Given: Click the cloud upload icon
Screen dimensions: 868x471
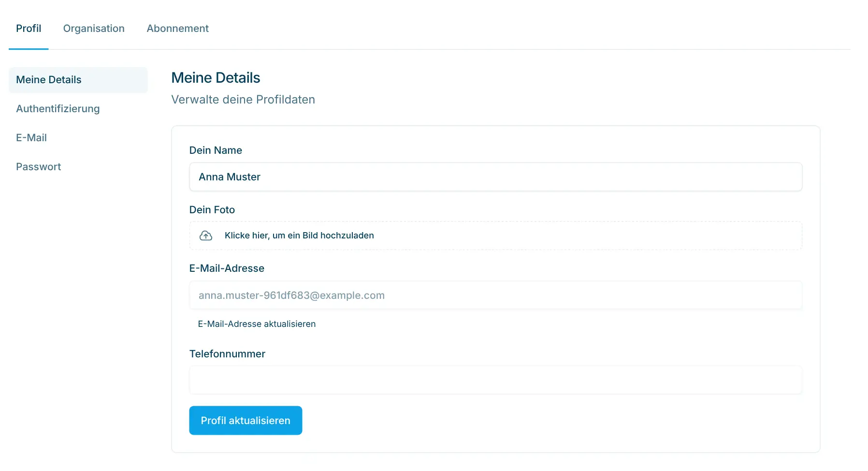Looking at the screenshot, I should (206, 235).
